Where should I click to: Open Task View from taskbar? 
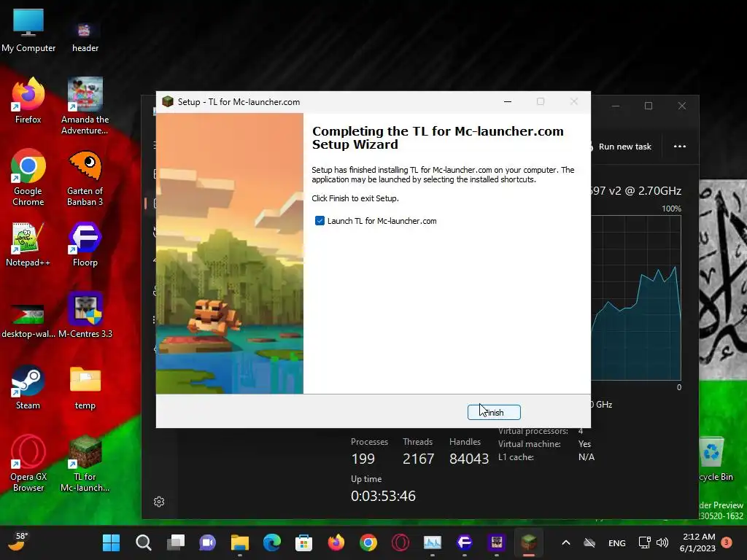point(176,542)
